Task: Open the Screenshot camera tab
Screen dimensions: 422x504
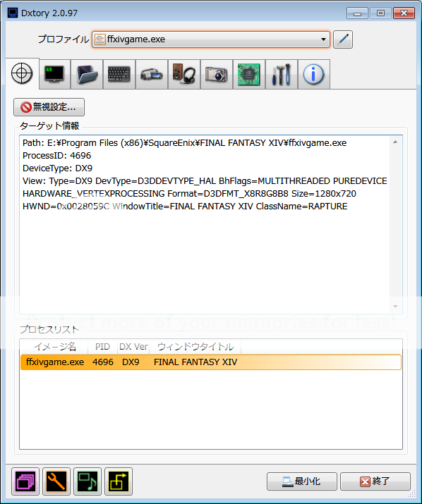Action: pyautogui.click(x=217, y=74)
